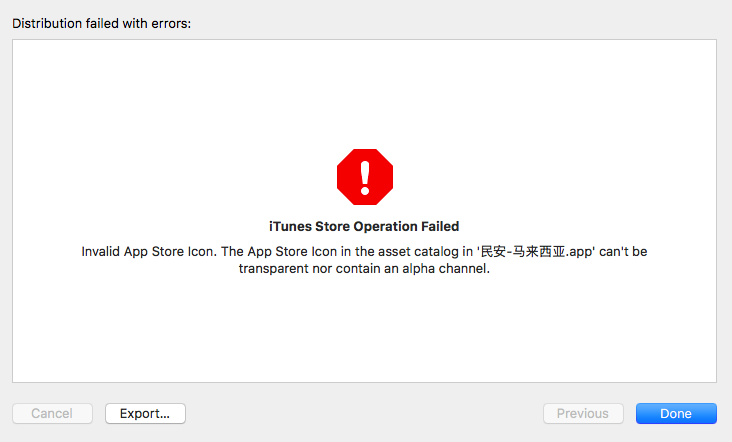The image size is (732, 442).
Task: Click the greyed-out Previous button
Action: [x=583, y=413]
